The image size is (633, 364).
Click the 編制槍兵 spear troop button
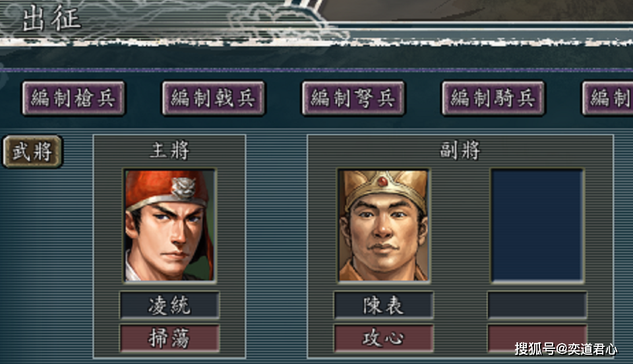coord(73,98)
